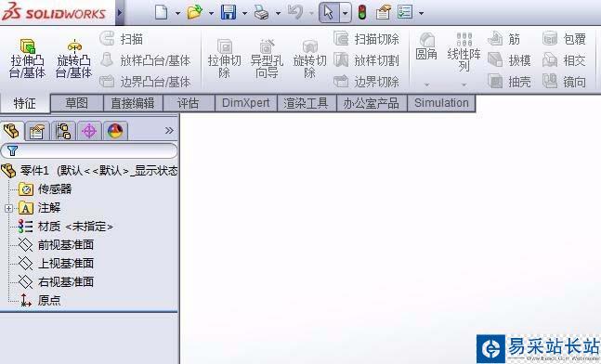This screenshot has height=364, width=601.
Task: Open the 办公室产品 office products tab
Action: tap(372, 103)
